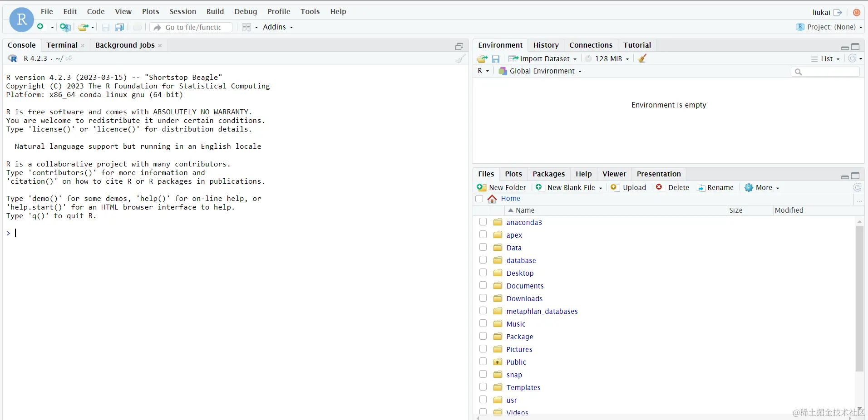Switch to the History tab

[x=546, y=45]
